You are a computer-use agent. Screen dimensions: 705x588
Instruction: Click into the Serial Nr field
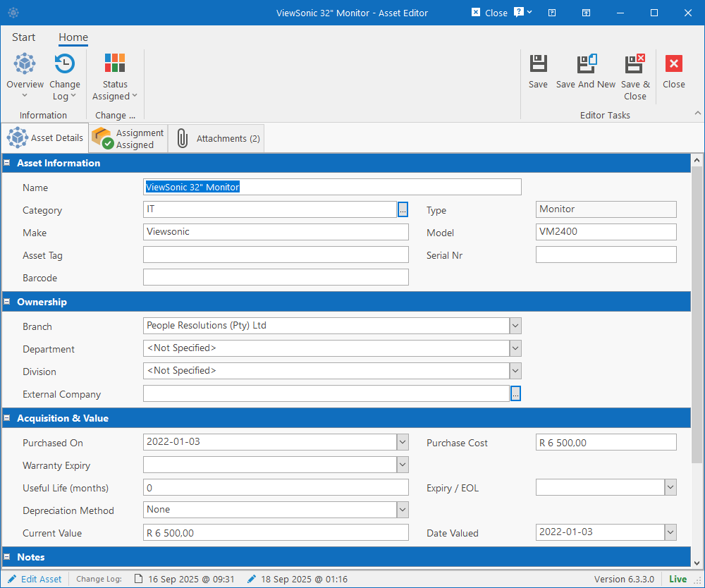(606, 255)
